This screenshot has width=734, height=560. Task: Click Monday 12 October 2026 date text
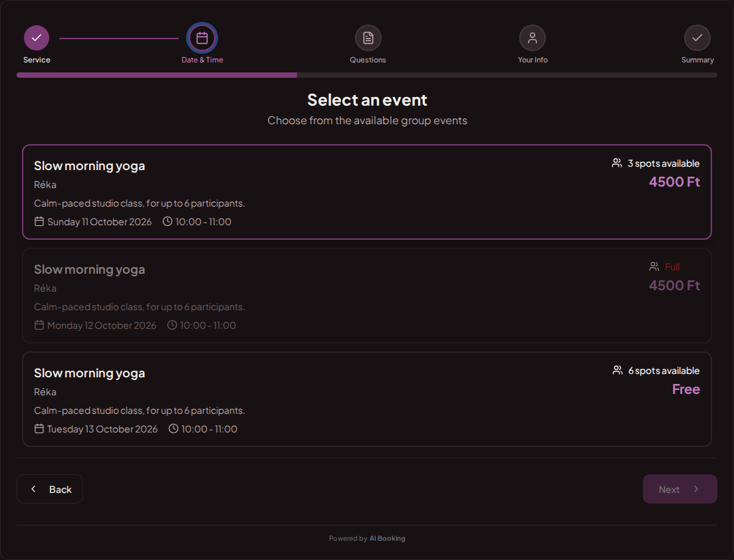tap(102, 326)
